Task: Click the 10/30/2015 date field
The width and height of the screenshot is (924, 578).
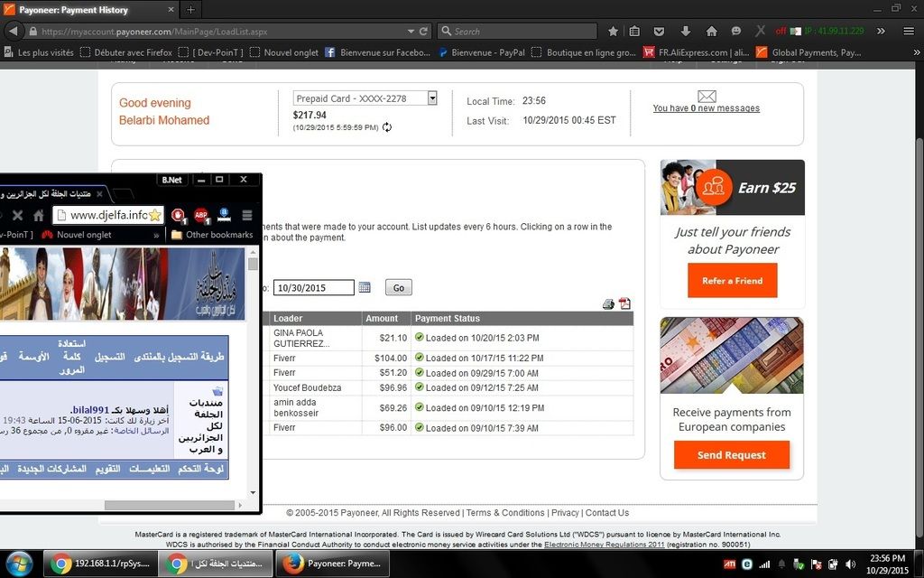Action: coord(313,288)
